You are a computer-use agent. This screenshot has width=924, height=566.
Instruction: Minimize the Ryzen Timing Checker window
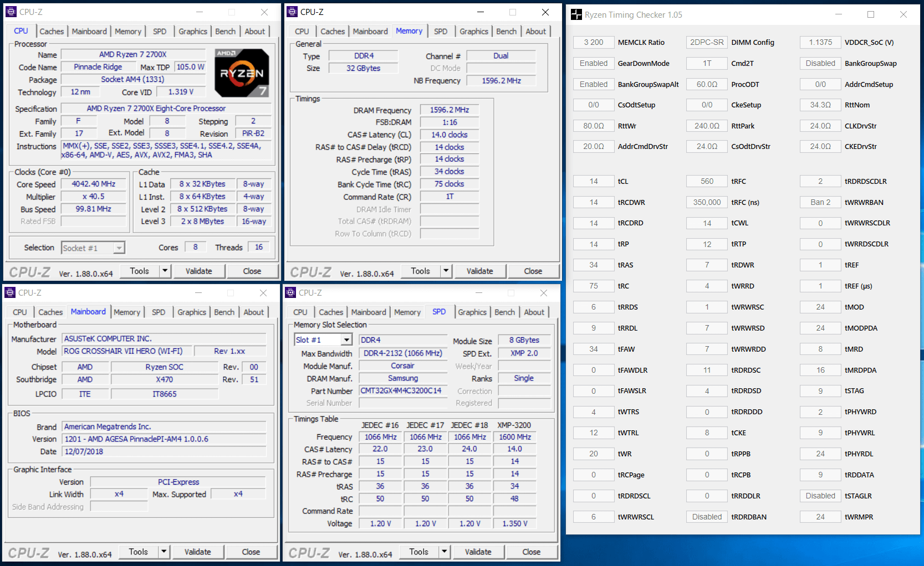tap(839, 15)
